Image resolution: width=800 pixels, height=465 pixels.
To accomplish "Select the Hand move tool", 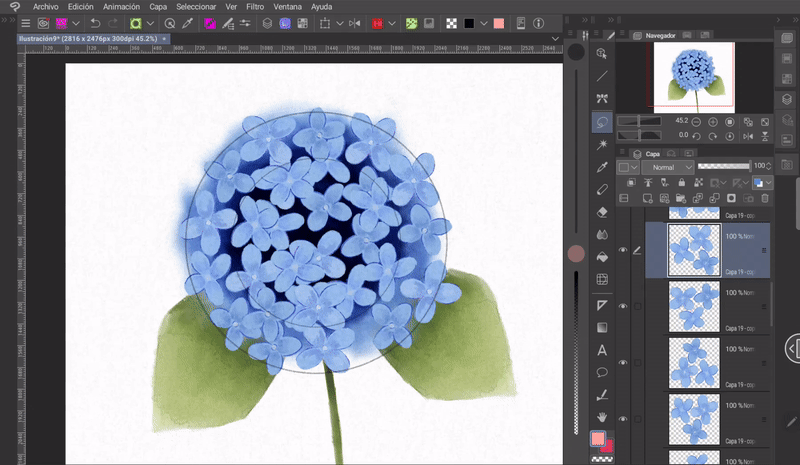I will click(x=602, y=417).
